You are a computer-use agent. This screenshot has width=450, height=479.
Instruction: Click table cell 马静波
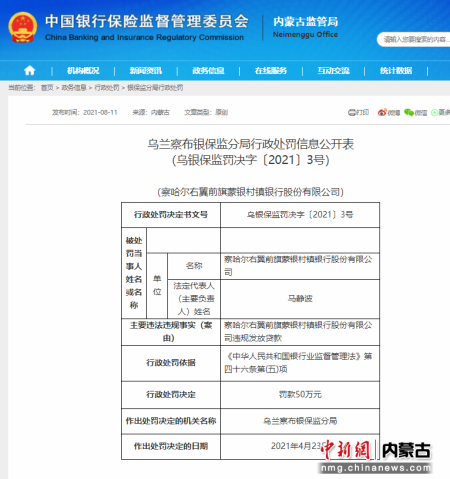300,299
